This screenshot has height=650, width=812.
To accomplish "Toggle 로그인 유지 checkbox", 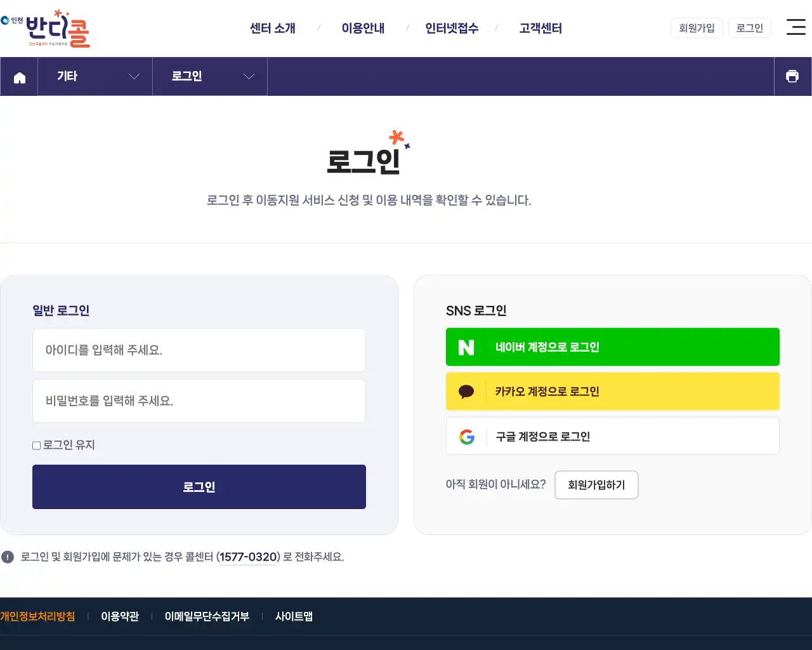I will [37, 446].
